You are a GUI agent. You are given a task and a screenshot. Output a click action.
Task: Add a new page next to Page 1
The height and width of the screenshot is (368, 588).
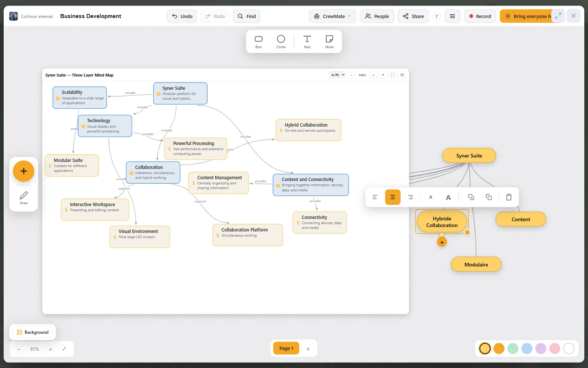(308, 348)
